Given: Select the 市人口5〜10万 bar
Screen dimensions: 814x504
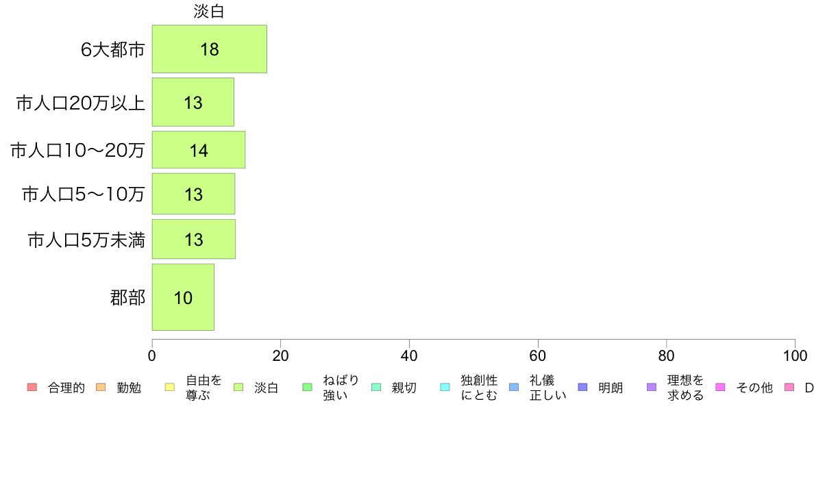Looking at the screenshot, I should click(194, 194).
